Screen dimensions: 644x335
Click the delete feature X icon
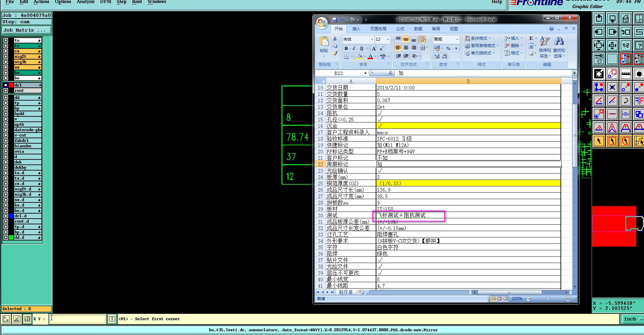click(612, 87)
